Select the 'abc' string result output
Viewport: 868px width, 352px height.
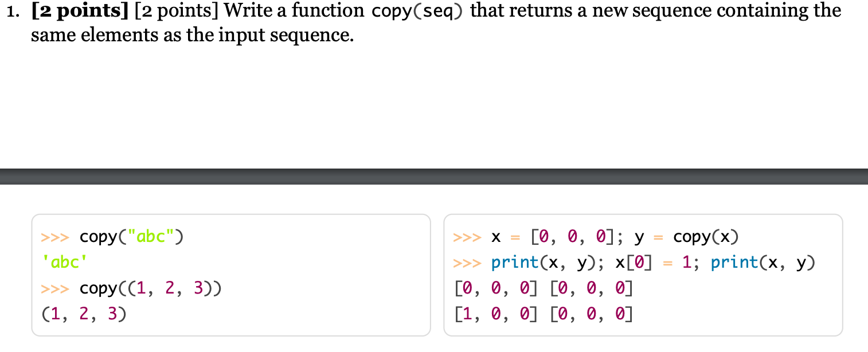[x=64, y=263]
